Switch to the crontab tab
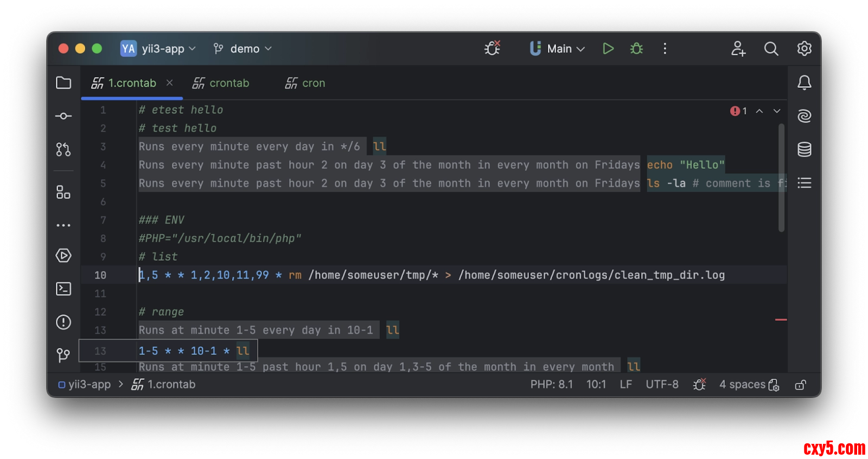Viewport: 868px width, 459px height. tap(221, 83)
